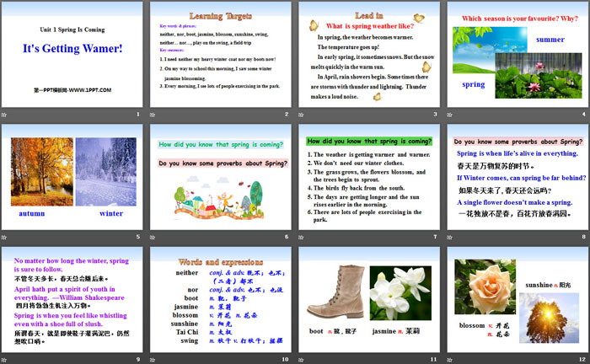
Task: Click the jasmine caption on slide 11
Action: tap(396, 331)
